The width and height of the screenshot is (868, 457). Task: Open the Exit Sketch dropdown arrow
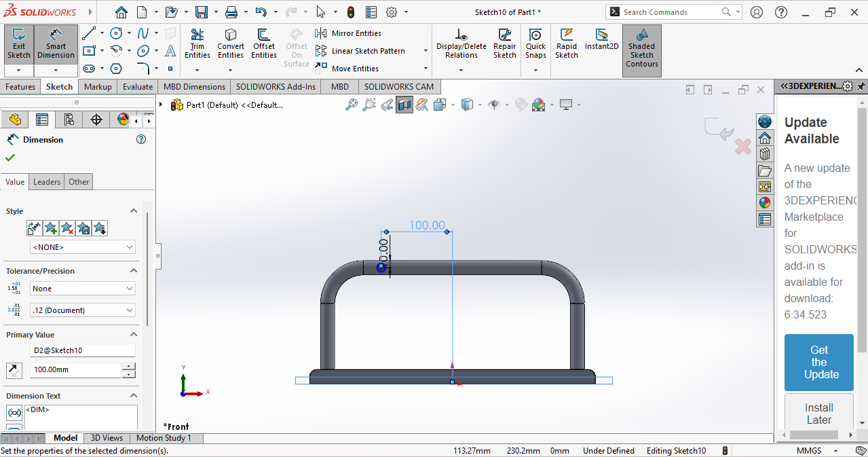pyautogui.click(x=18, y=70)
